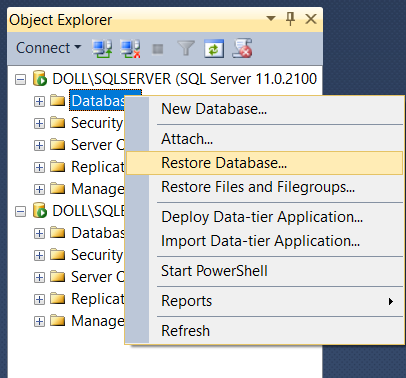Click the script error toolbar icon
The image size is (406, 378).
(x=242, y=49)
